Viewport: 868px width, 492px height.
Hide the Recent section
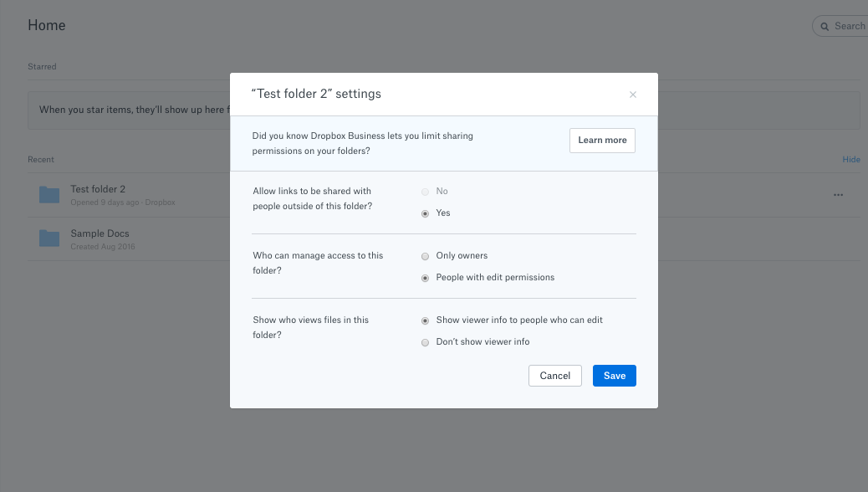pyautogui.click(x=850, y=160)
